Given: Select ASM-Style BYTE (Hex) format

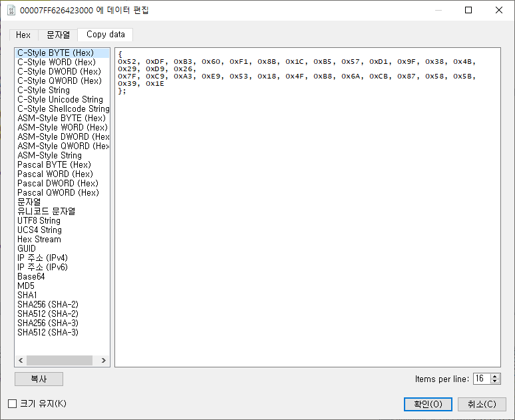Looking at the screenshot, I should 63,118.
